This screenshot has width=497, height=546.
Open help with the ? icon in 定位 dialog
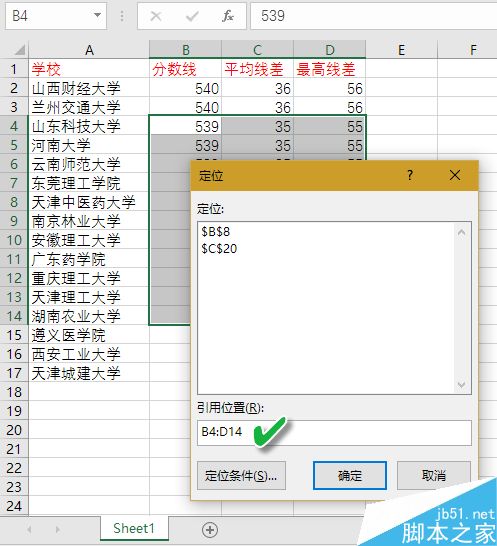point(410,175)
